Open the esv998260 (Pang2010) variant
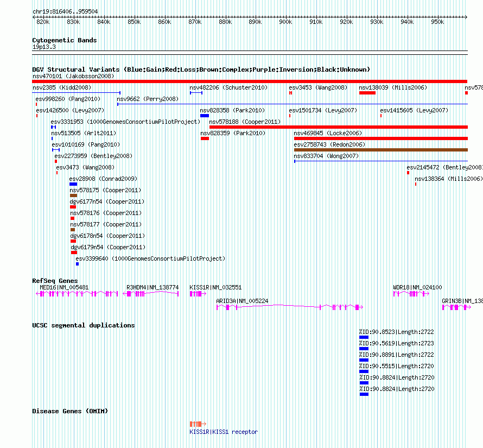This screenshot has width=483, height=448. point(68,99)
